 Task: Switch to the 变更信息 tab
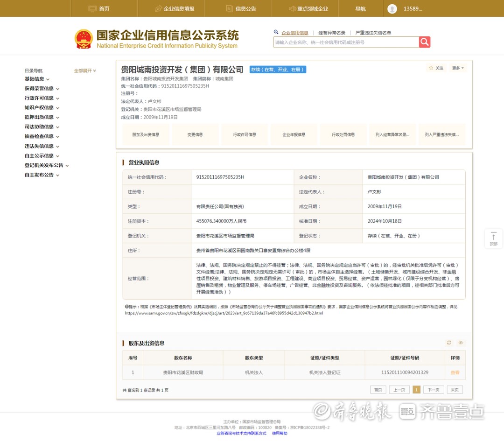click(x=195, y=134)
